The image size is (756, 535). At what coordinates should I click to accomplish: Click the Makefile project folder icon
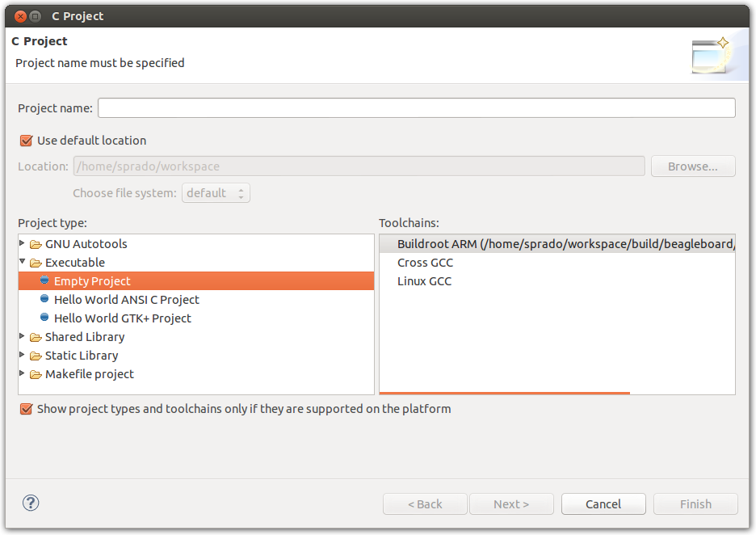(36, 374)
